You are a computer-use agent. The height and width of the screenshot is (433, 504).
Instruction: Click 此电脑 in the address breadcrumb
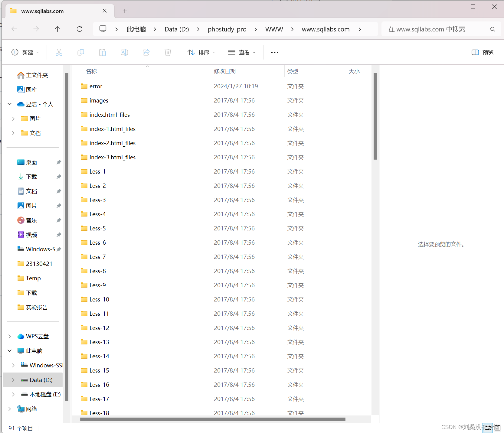pos(136,29)
